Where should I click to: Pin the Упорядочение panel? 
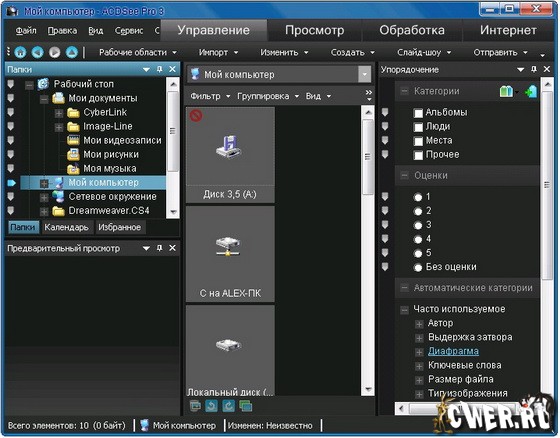coord(534,69)
